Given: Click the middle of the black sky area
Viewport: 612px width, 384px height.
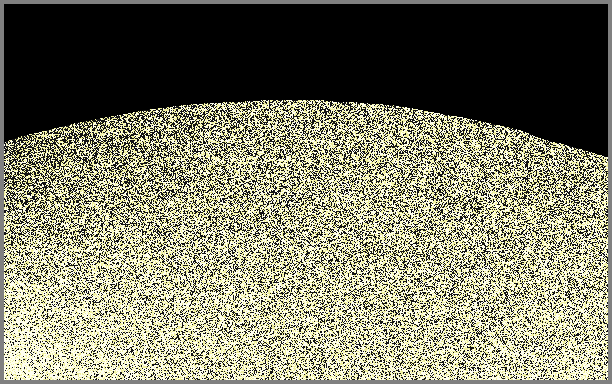Looking at the screenshot, I should 306,51.
